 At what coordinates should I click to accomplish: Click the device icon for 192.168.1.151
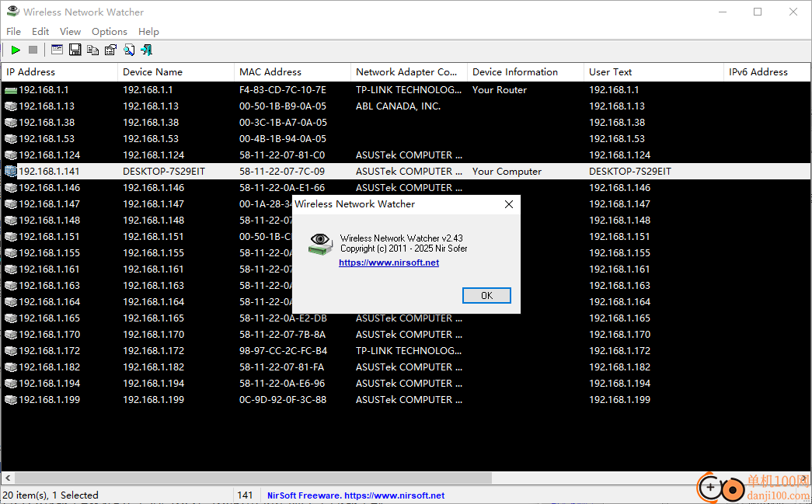(x=11, y=237)
